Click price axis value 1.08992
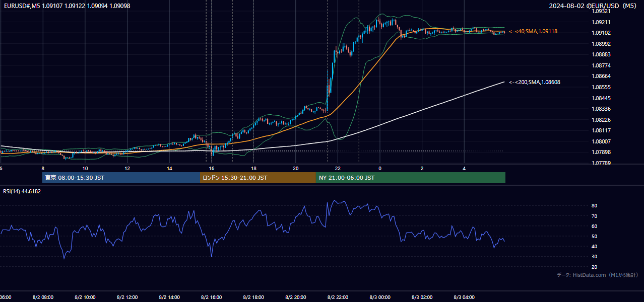The height and width of the screenshot is (302, 644). (x=601, y=44)
